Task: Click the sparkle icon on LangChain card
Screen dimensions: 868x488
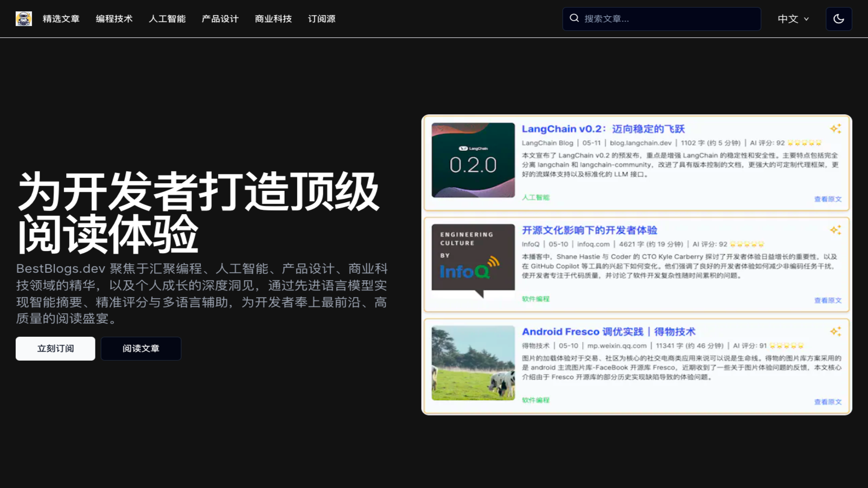Action: click(x=835, y=129)
